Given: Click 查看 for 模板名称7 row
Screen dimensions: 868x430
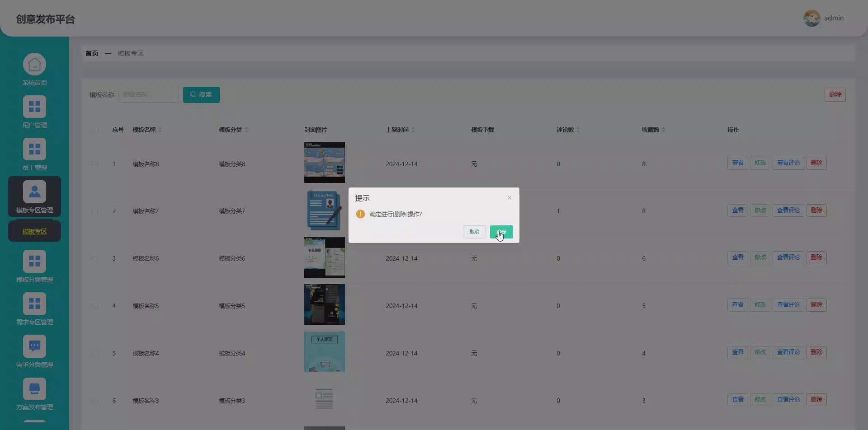Looking at the screenshot, I should pos(737,210).
